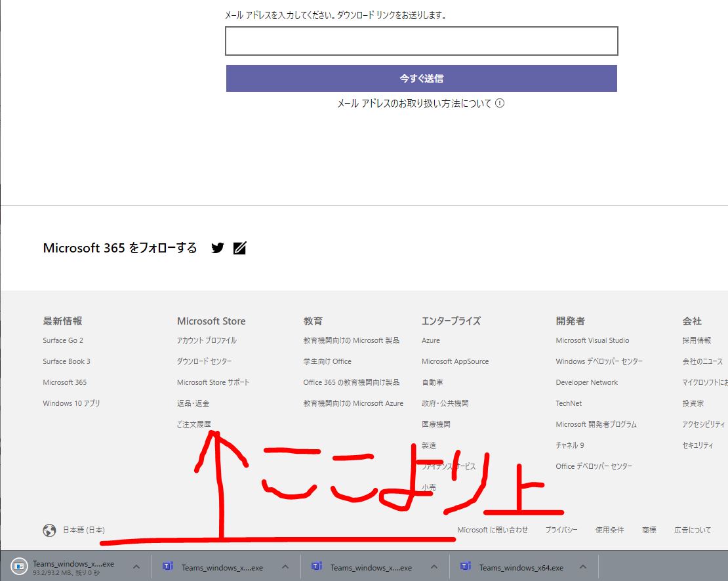Click the file icon of the 93.2 MB download

pyautogui.click(x=19, y=566)
